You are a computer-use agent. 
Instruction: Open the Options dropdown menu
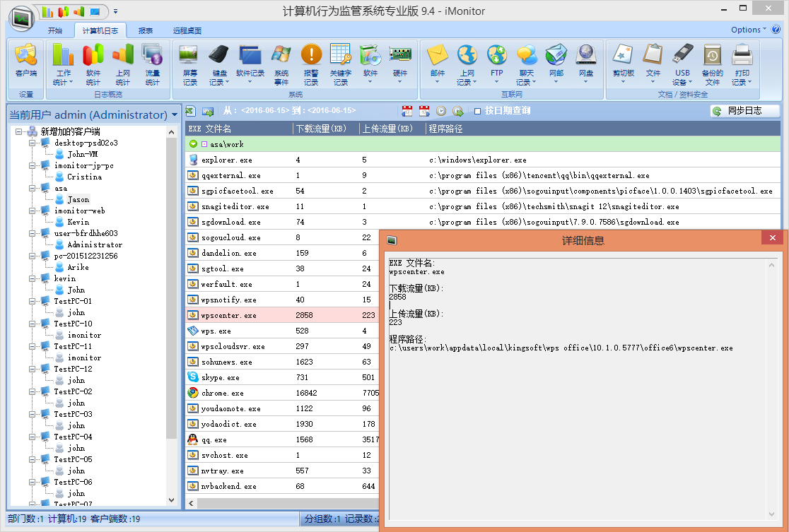(749, 30)
